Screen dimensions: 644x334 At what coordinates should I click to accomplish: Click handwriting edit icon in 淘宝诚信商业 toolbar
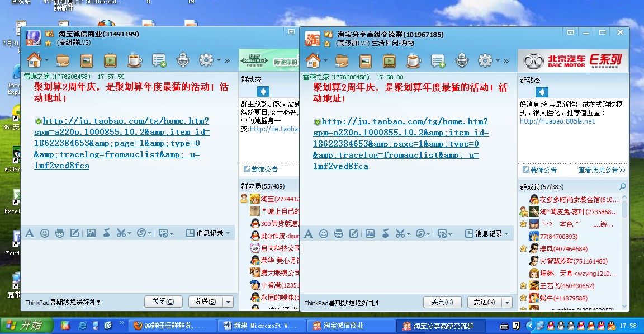tap(75, 233)
